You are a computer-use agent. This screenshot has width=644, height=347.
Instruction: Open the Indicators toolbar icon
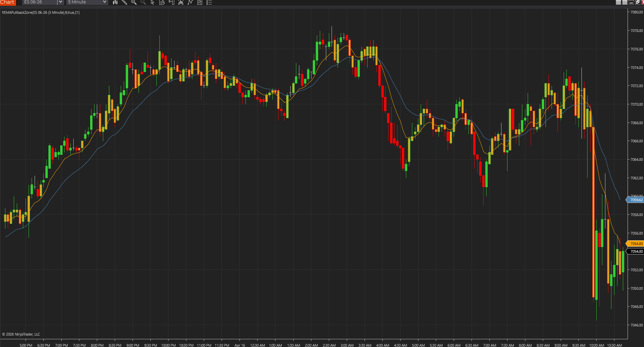point(181,2)
